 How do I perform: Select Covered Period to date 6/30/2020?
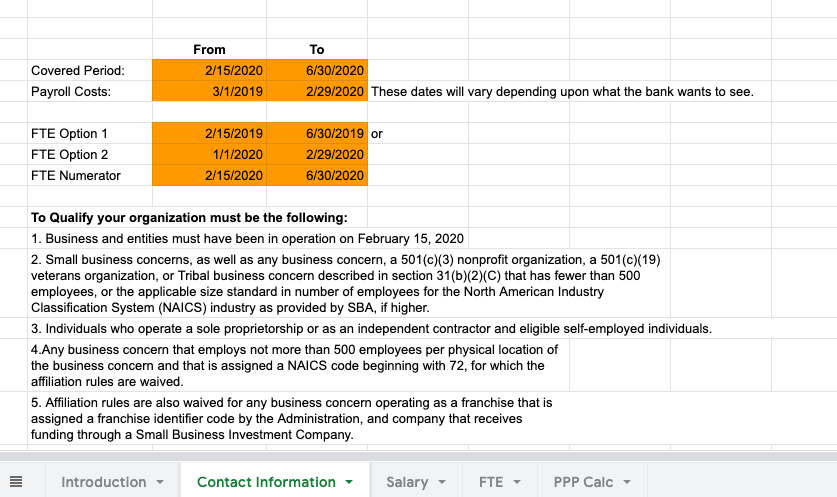point(317,70)
